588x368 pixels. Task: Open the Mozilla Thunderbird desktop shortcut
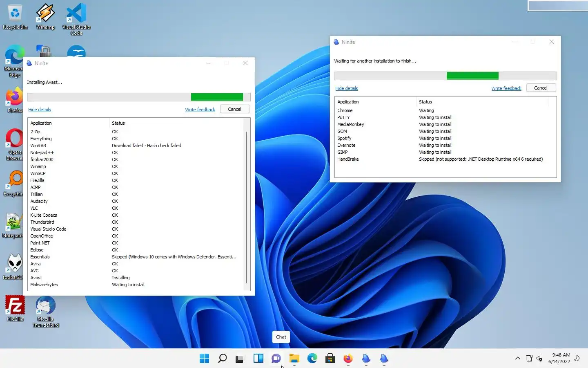45,312
